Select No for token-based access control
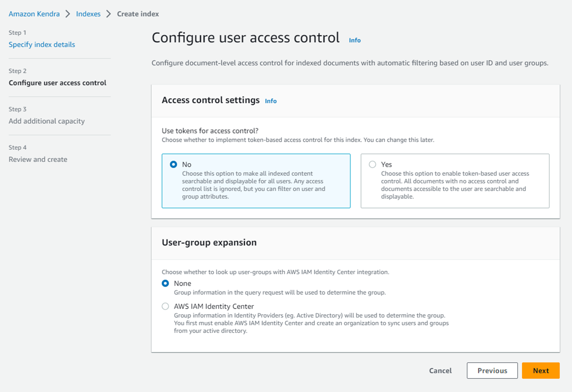This screenshot has height=392, width=572. pos(173,164)
